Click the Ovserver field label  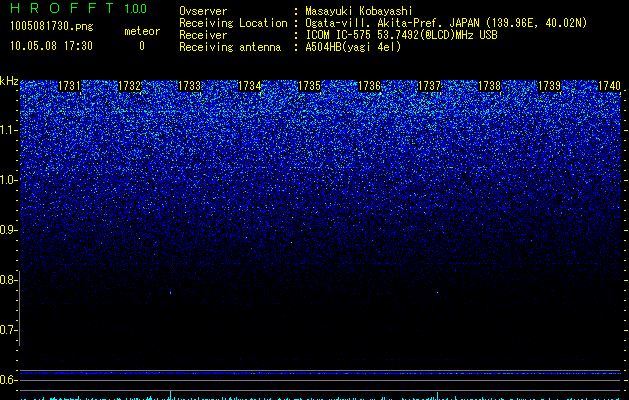coord(203,11)
